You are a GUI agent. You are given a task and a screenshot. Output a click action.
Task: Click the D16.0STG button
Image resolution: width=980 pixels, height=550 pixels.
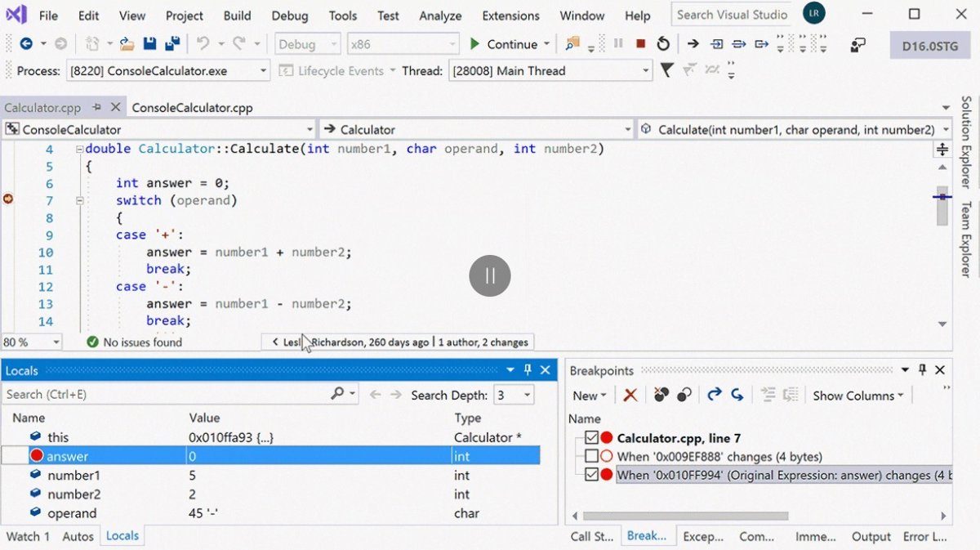coord(924,45)
